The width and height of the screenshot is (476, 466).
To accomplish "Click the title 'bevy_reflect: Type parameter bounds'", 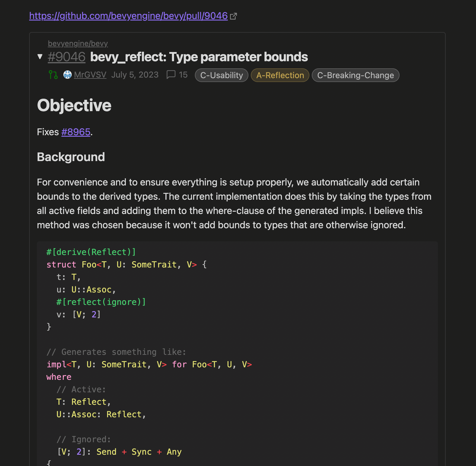I will (199, 57).
